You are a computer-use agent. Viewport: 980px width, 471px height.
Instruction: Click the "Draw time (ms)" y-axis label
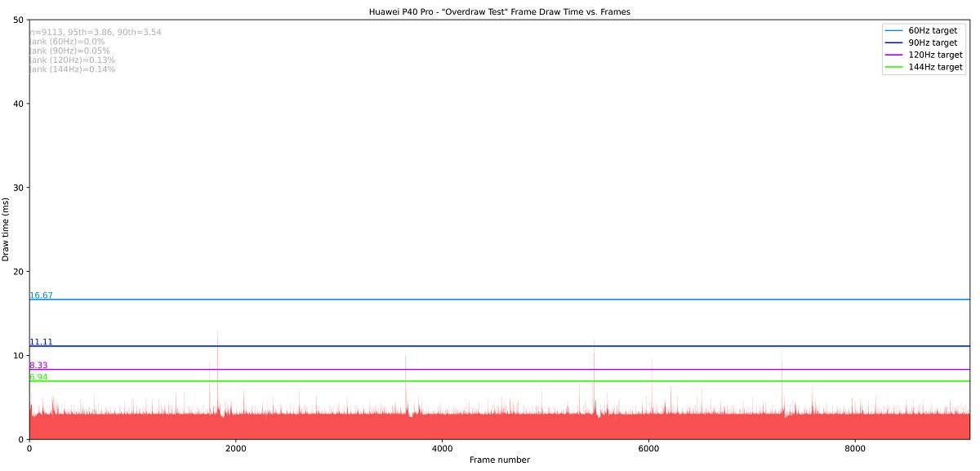[x=6, y=229]
